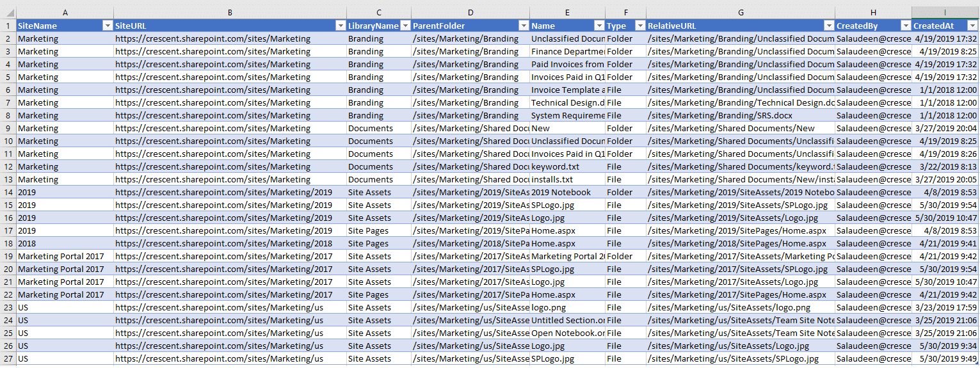Click the '3/22/2019 8:13' date cell
980x368 pixels.
(x=945, y=166)
